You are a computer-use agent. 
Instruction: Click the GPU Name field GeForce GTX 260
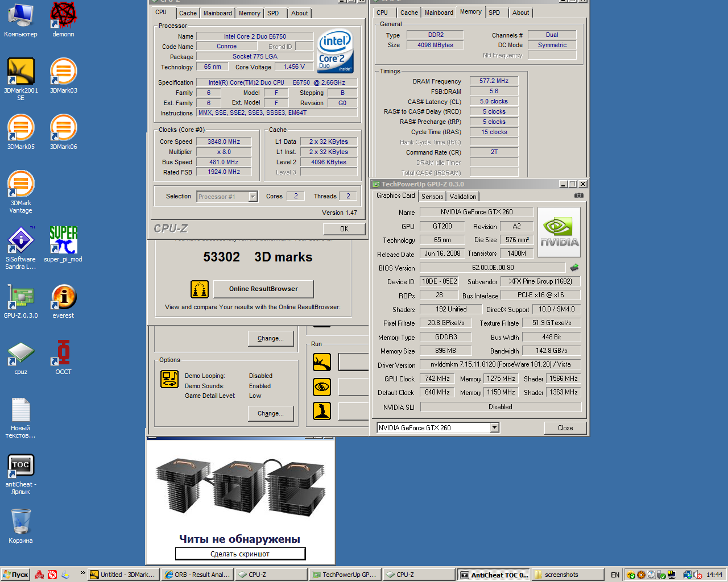pyautogui.click(x=477, y=212)
